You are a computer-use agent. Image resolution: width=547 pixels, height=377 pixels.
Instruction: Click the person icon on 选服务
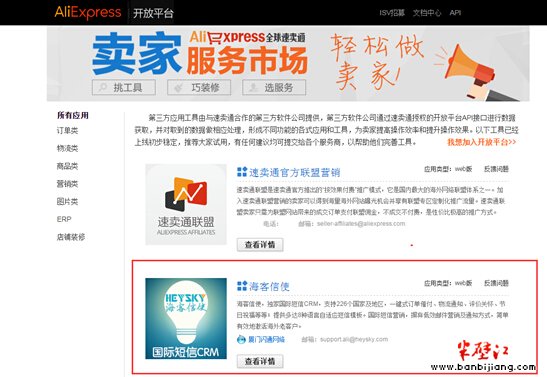tap(253, 87)
